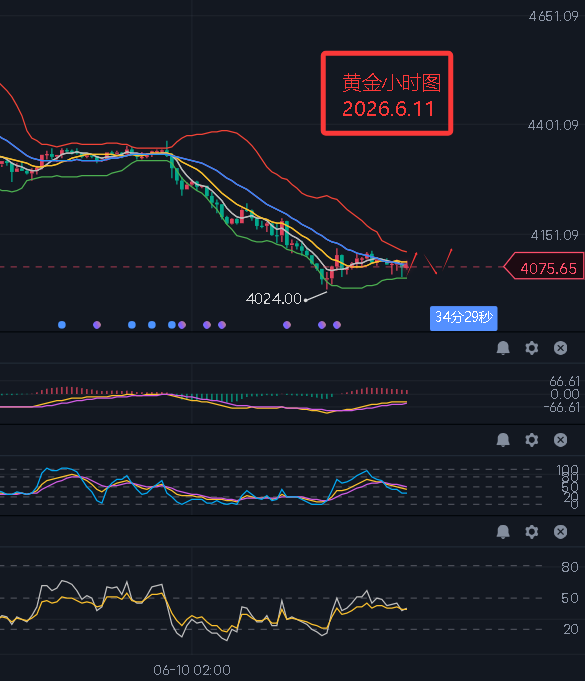Click the 66.61 value on MACD scale
Viewport: 585px width, 681px height.
coord(564,381)
